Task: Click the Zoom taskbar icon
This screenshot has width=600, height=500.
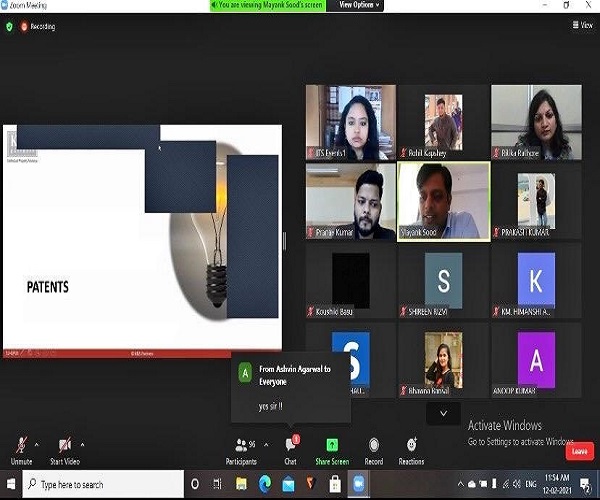Action: (x=359, y=484)
